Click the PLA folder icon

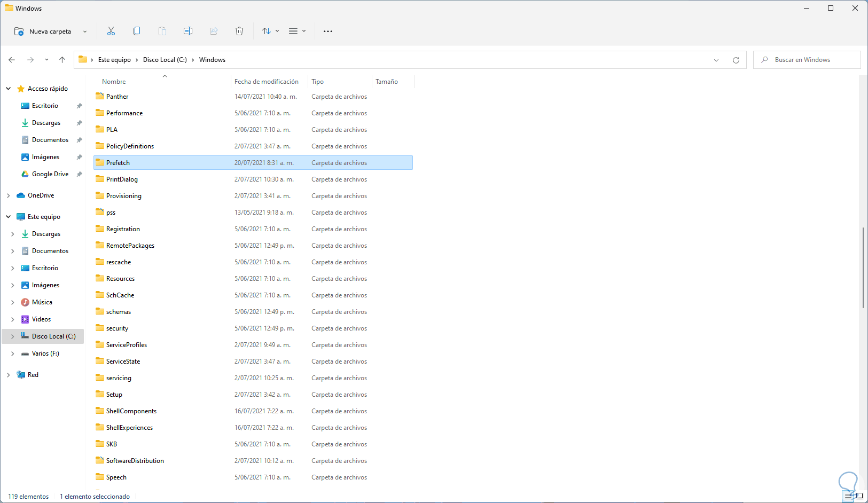100,129
